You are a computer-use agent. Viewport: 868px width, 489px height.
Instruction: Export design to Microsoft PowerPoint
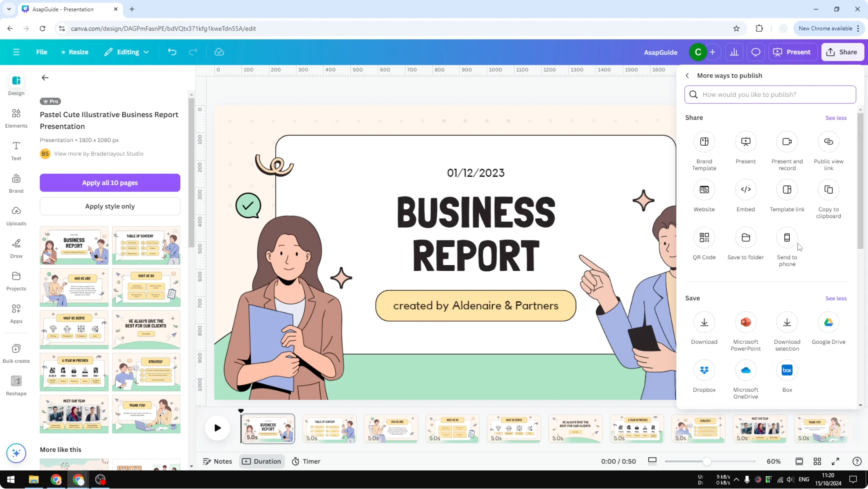(x=745, y=323)
